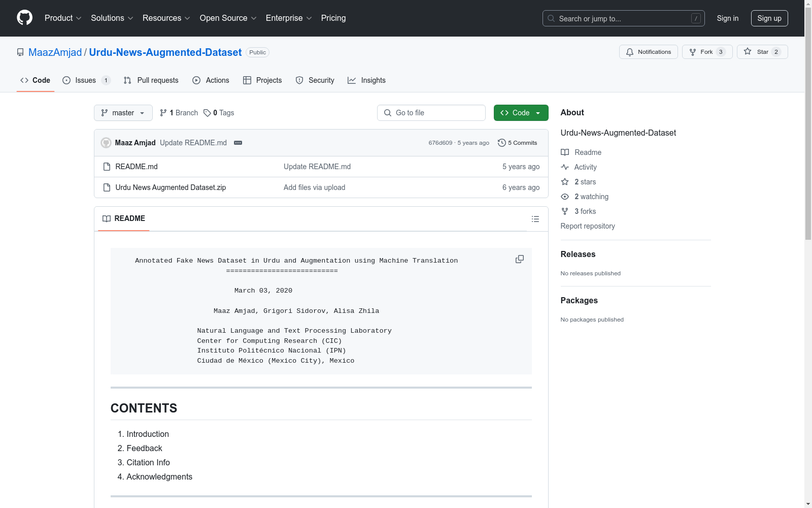View the 5 Commits history
The height and width of the screenshot is (508, 812).
[x=518, y=143]
